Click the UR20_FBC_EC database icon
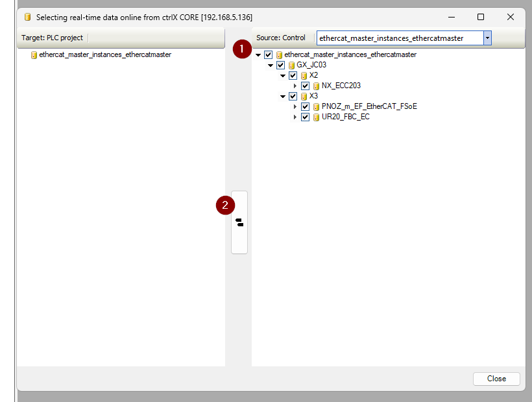532x402 pixels. coord(316,117)
